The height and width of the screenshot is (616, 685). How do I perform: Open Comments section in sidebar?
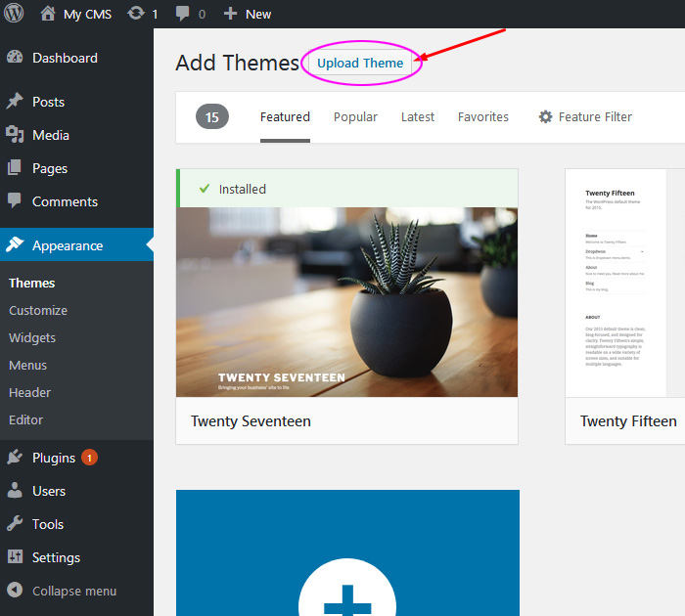[x=66, y=201]
